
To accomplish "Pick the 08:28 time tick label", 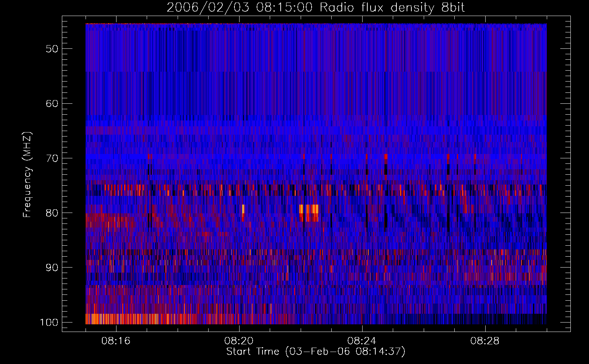I will point(485,341).
